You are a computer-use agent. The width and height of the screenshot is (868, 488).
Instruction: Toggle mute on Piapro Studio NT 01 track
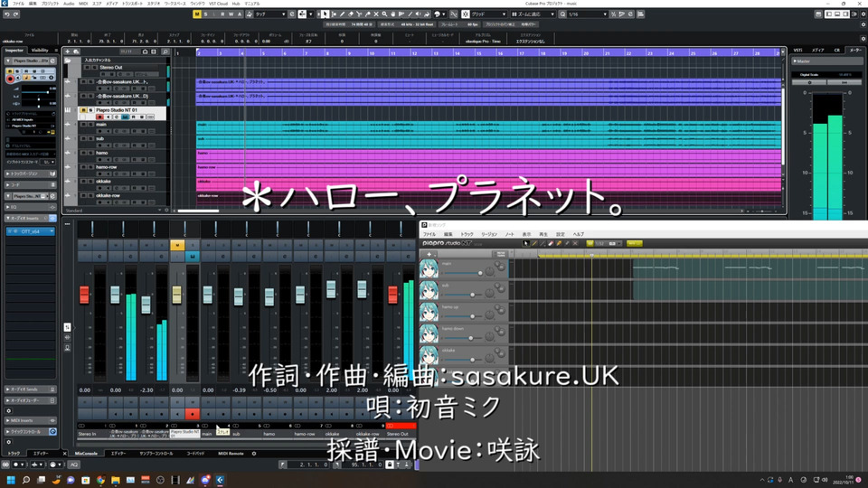click(83, 110)
